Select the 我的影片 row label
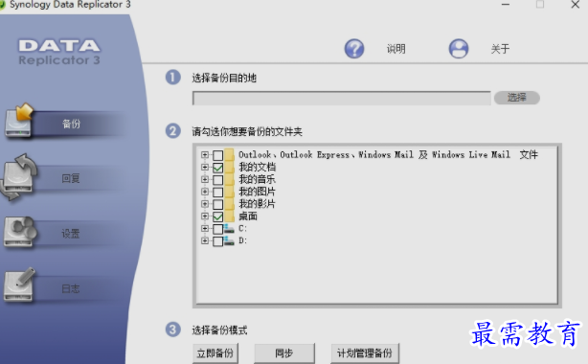This screenshot has width=588, height=364. coord(258,204)
